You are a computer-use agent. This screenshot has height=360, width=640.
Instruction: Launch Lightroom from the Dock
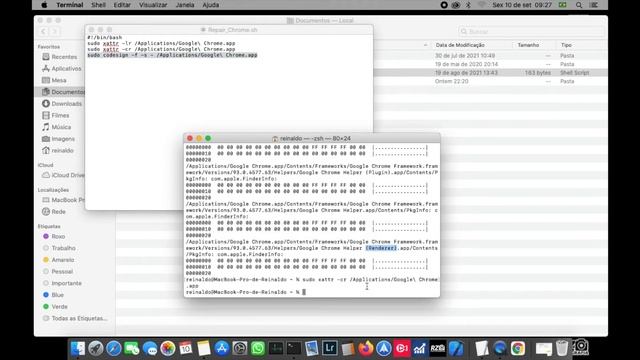point(329,349)
